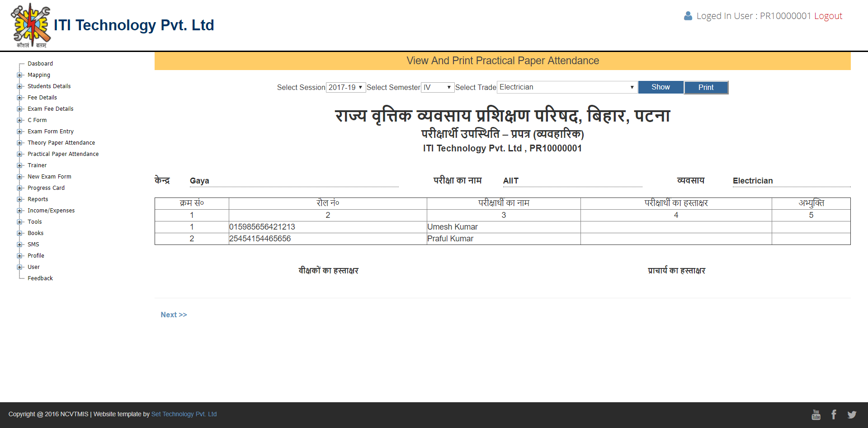868x428 pixels.
Task: Expand the Reports tree node
Action: coord(19,199)
